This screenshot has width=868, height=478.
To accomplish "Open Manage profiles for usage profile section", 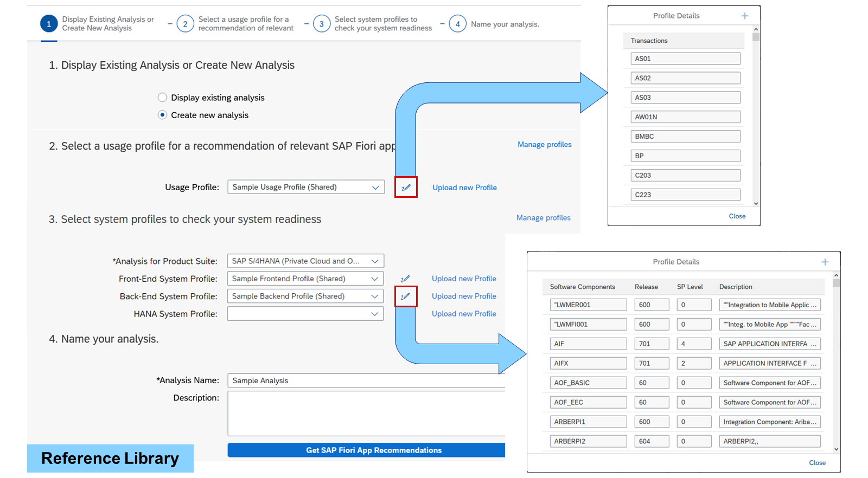I will pyautogui.click(x=545, y=145).
